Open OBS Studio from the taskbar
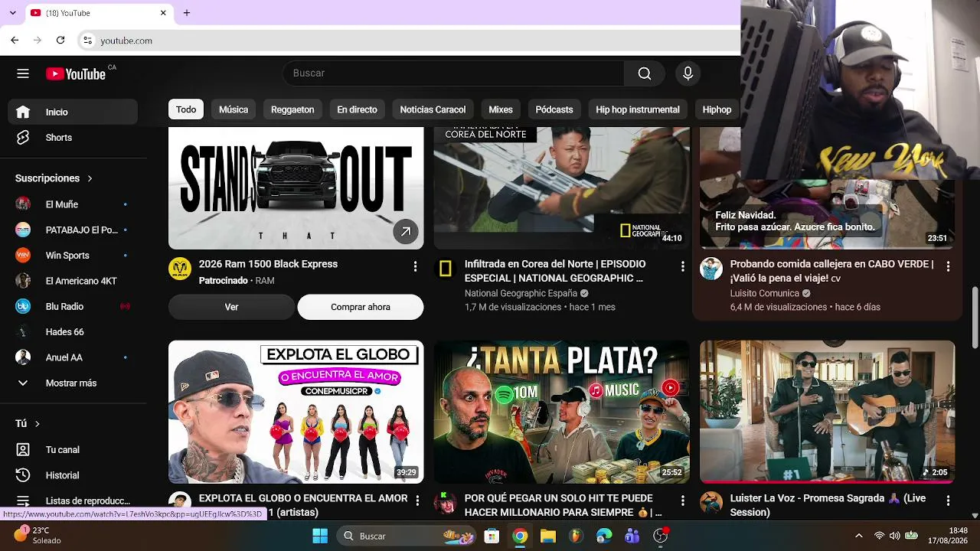980x551 pixels. (661, 536)
